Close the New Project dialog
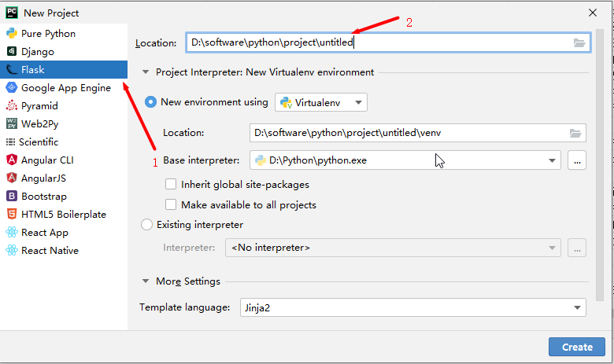Screen dimensions: 614x364 pyautogui.click(x=593, y=13)
